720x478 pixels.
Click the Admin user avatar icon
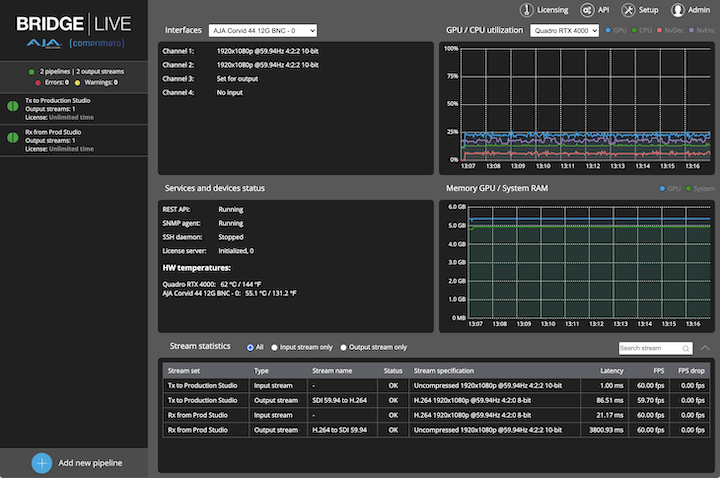[x=678, y=10]
